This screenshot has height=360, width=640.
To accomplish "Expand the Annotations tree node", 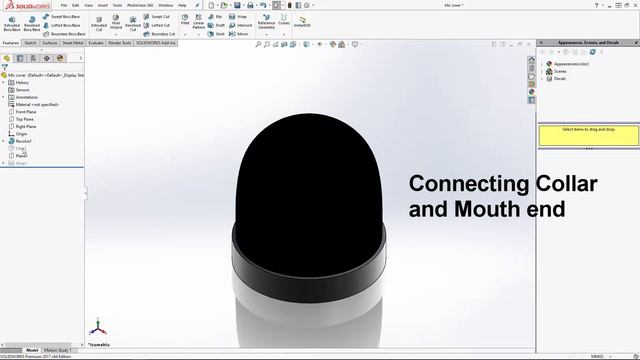I will [4, 97].
